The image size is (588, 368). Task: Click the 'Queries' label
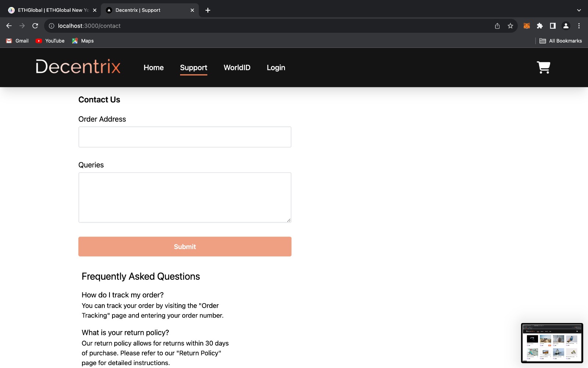coord(91,165)
